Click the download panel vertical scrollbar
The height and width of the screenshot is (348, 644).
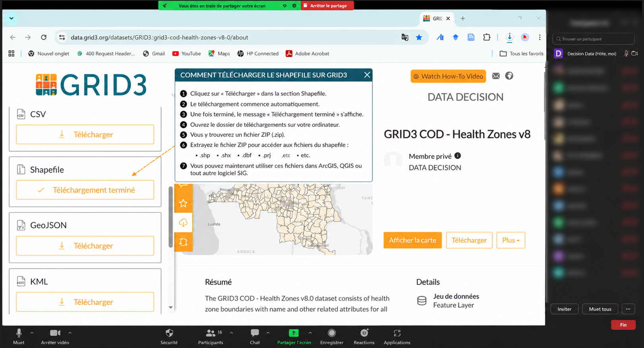pos(171,217)
